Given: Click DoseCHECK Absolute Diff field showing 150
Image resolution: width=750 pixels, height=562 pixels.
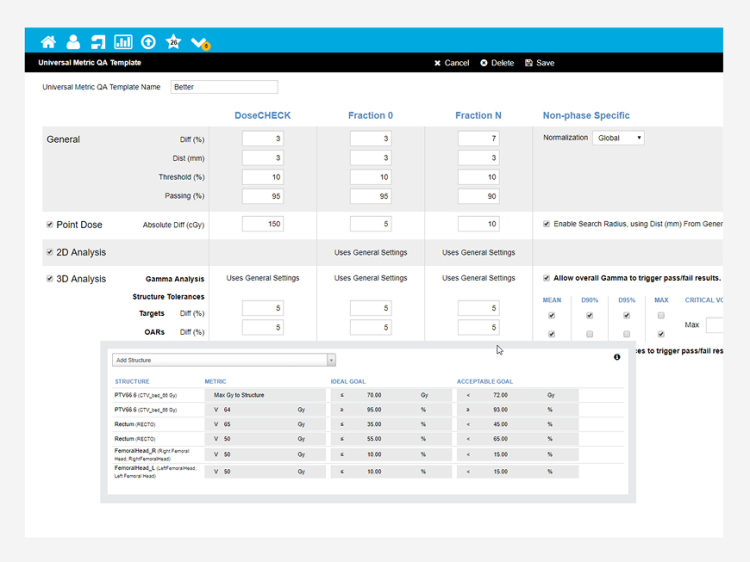Looking at the screenshot, I should point(263,224).
